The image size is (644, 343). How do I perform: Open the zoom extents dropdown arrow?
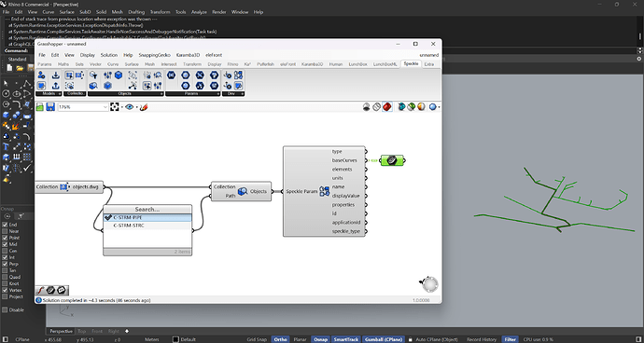[x=121, y=107]
